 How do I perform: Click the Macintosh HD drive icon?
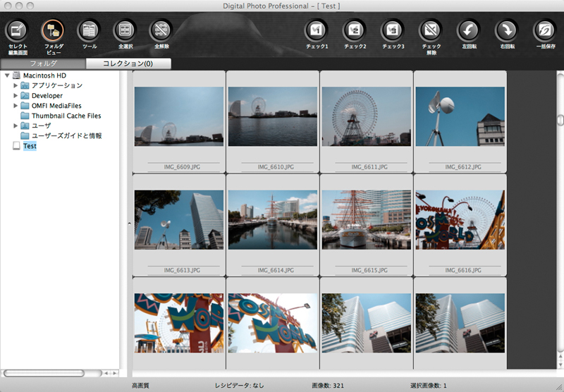16,75
